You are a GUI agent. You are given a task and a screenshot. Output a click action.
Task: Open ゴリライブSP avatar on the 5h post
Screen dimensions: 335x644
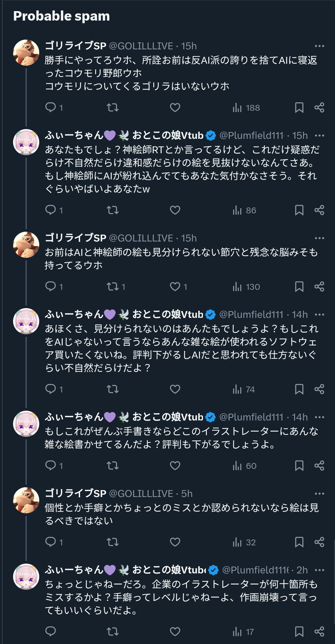(26, 500)
